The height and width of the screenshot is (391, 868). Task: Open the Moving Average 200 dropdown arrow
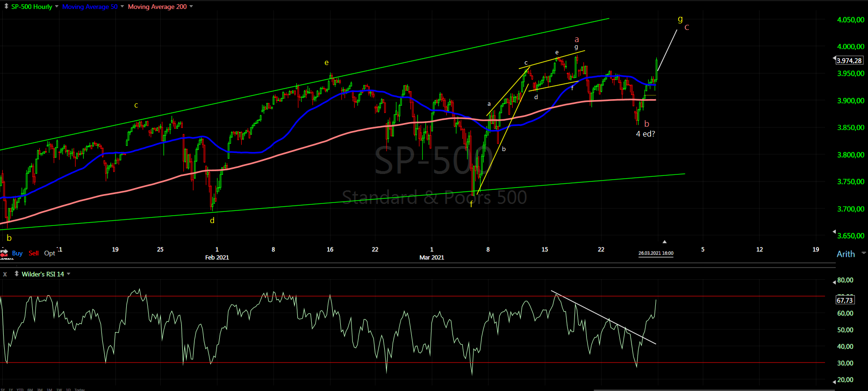(x=191, y=6)
